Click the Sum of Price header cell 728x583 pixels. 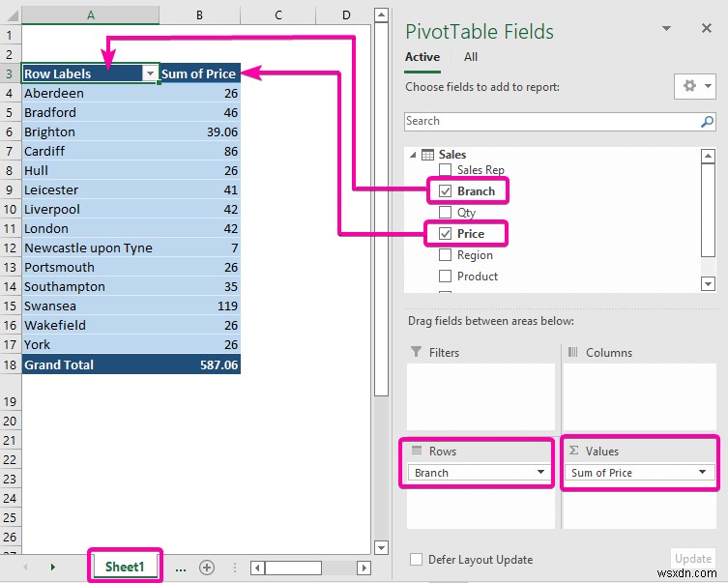[199, 73]
